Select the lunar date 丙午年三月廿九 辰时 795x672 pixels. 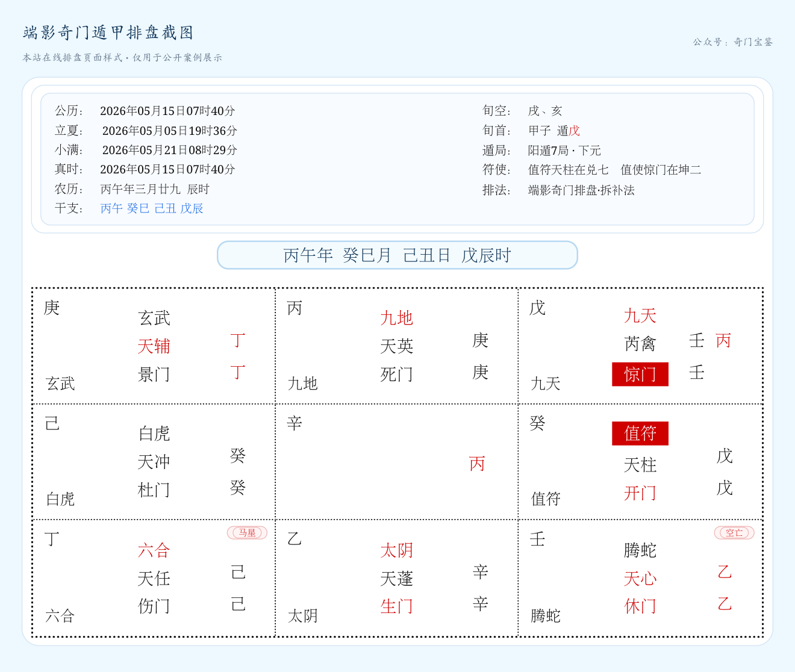click(x=155, y=189)
